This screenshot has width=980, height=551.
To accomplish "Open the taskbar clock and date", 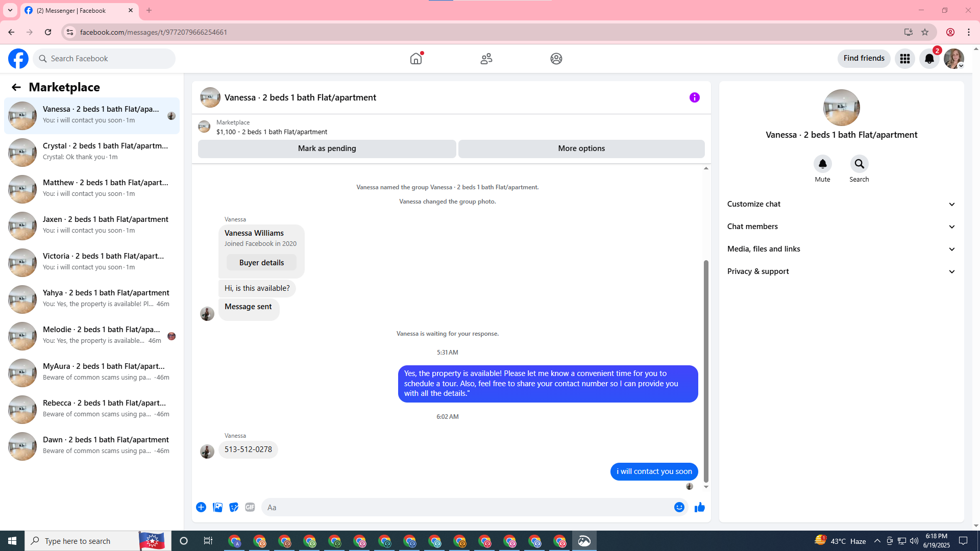I will pyautogui.click(x=936, y=541).
